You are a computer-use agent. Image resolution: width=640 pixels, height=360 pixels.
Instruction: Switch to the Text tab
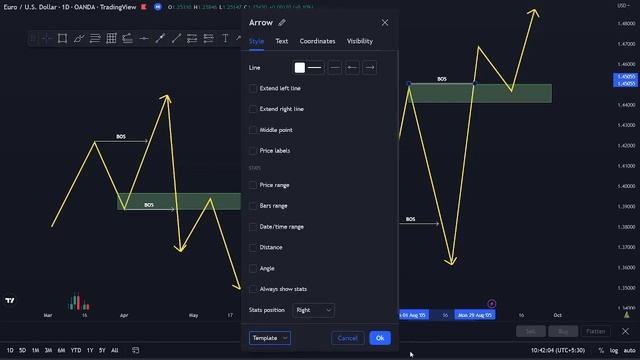pos(282,41)
